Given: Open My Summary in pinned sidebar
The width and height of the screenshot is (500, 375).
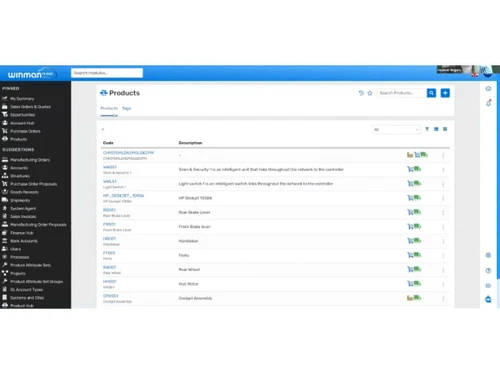Looking at the screenshot, I should [x=22, y=99].
